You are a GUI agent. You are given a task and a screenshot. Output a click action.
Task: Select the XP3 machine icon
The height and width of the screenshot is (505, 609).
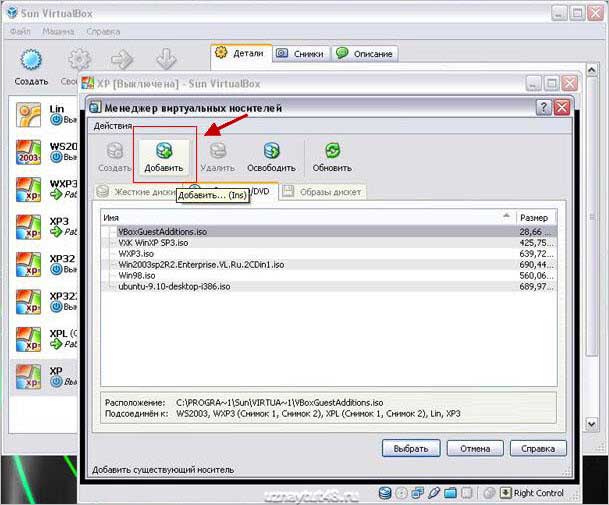(28, 227)
